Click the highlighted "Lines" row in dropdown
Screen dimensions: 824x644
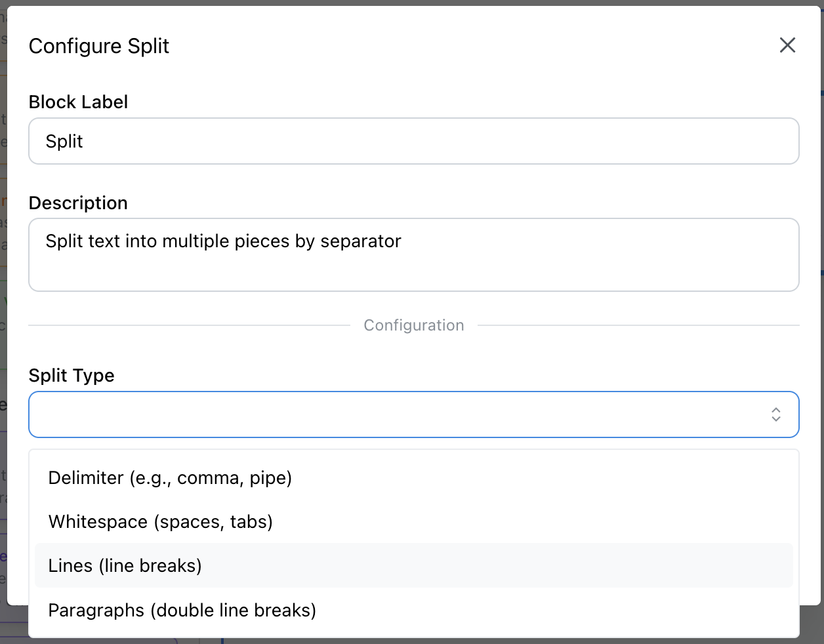point(413,565)
